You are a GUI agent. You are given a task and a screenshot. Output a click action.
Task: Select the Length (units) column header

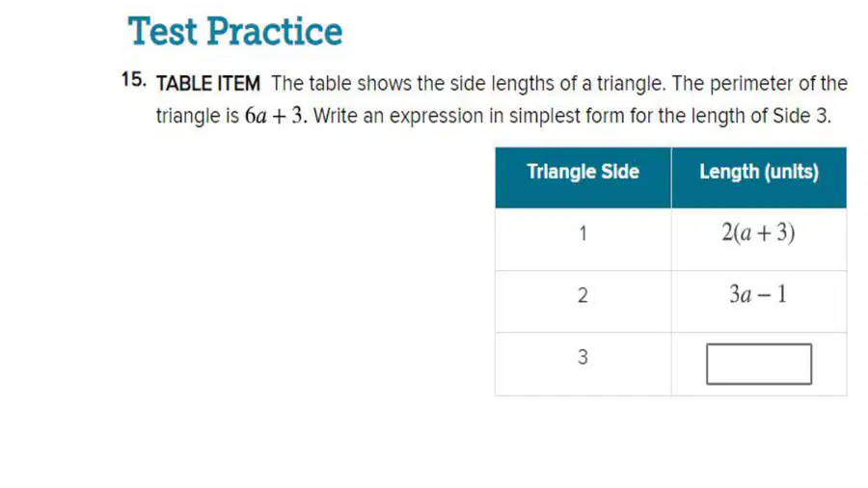(x=759, y=177)
